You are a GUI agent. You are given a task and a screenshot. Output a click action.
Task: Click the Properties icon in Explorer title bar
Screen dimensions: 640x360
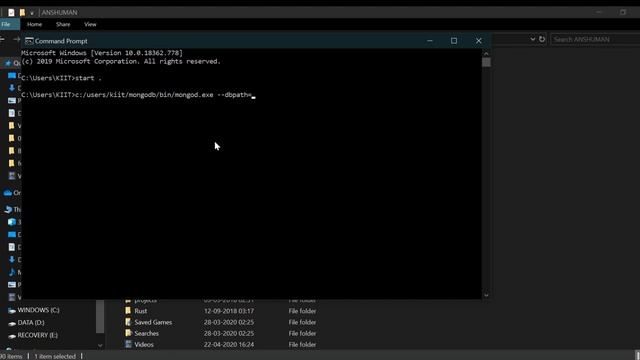(x=11, y=13)
